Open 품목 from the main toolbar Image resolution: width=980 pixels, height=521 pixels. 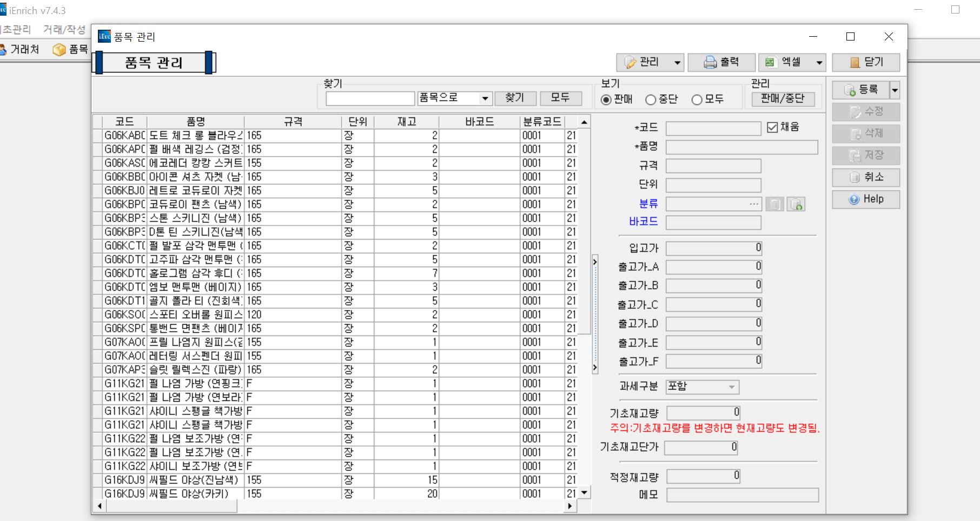[71, 50]
